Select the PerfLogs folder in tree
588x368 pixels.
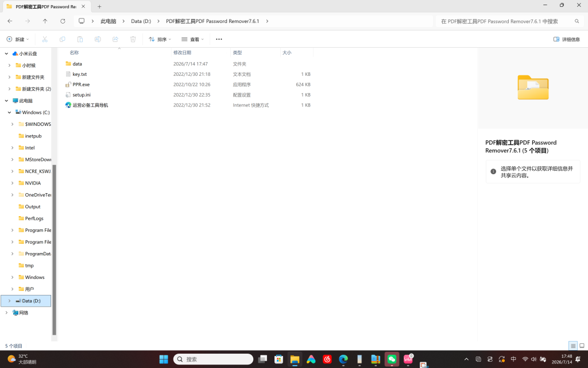point(31,218)
